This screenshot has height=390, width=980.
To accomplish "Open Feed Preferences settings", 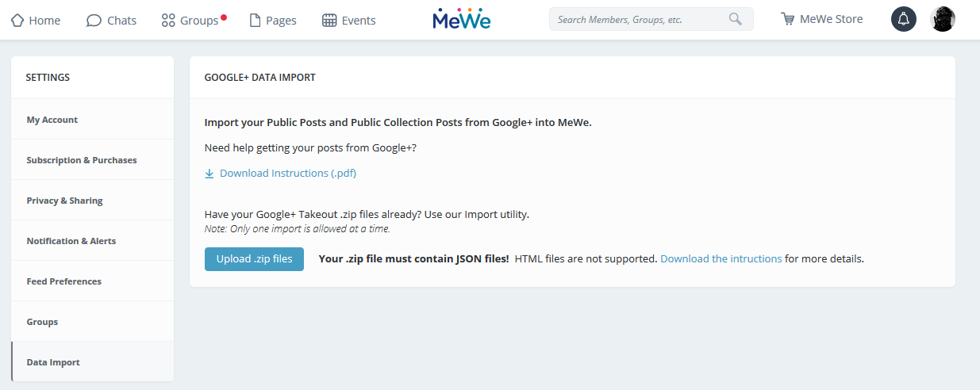I will point(92,281).
